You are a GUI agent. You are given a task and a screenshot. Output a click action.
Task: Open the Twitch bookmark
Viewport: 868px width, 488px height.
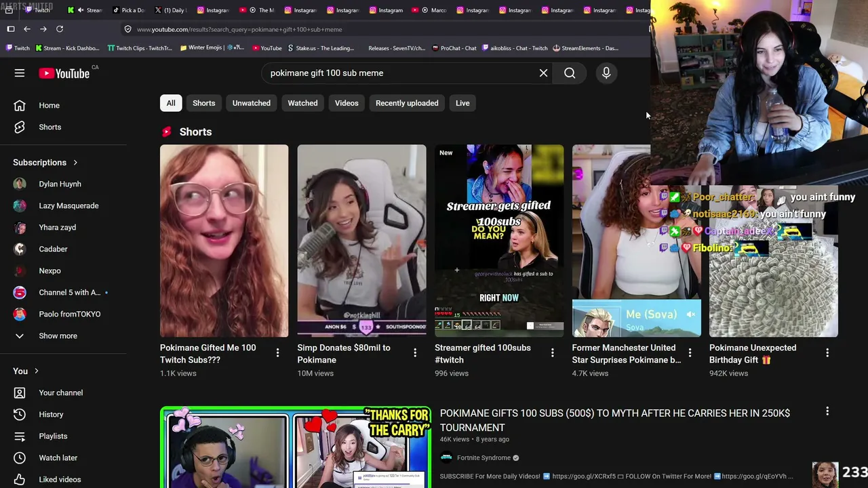[18, 48]
